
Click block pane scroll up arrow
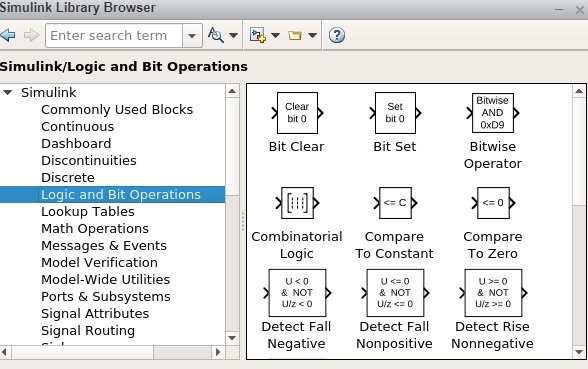click(579, 91)
